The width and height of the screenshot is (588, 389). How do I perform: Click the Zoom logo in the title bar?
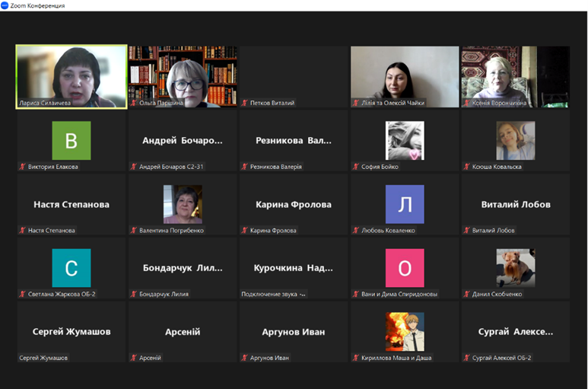pos(5,5)
